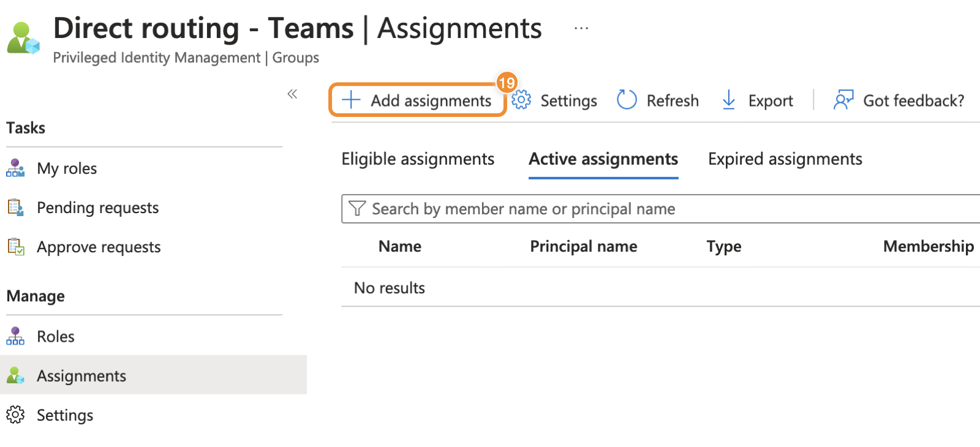Collapse the left navigation pane
This screenshot has height=447, width=980.
point(292,94)
